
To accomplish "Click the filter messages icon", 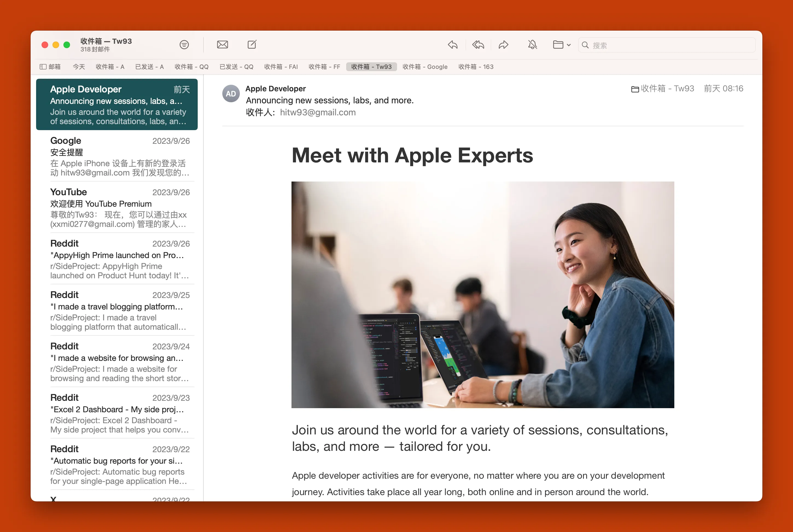I will pyautogui.click(x=184, y=45).
